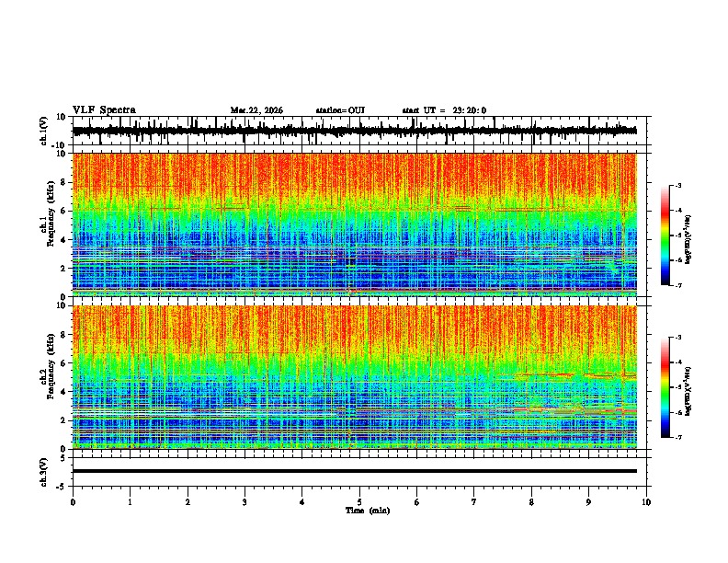Viewport: 728px width, 563px height.
Task: Select the 'Time (min)' axis title
Action: point(368,511)
